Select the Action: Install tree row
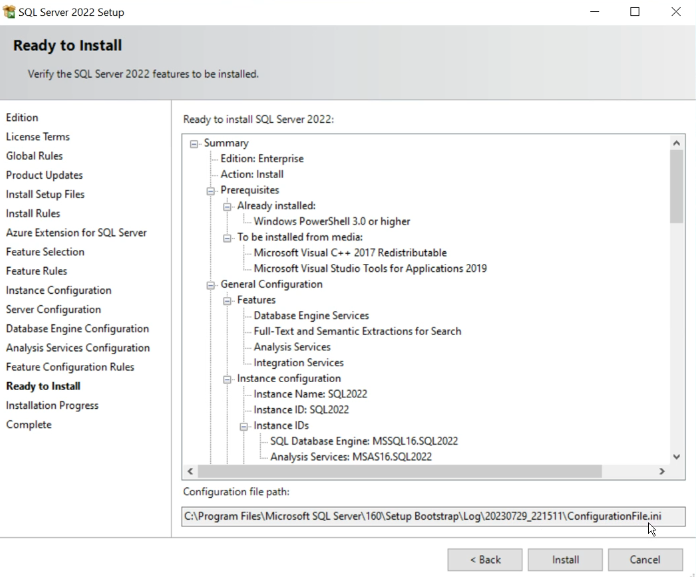The height and width of the screenshot is (577, 696). [252, 174]
